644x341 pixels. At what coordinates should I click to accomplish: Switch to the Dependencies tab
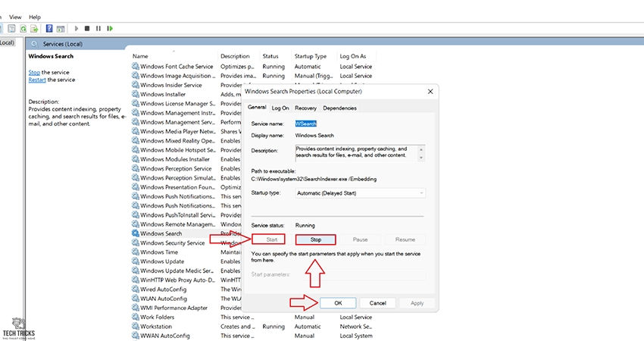339,108
